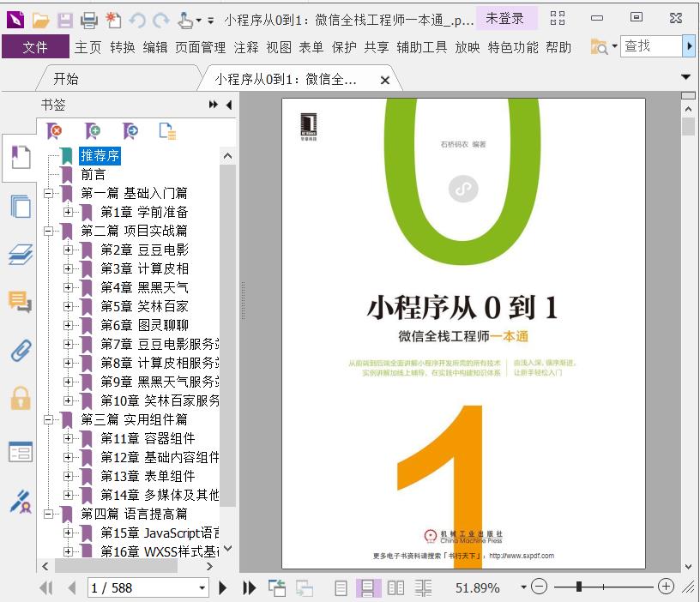The image size is (700, 602).
Task: Click the Save disk icon
Action: [65, 20]
